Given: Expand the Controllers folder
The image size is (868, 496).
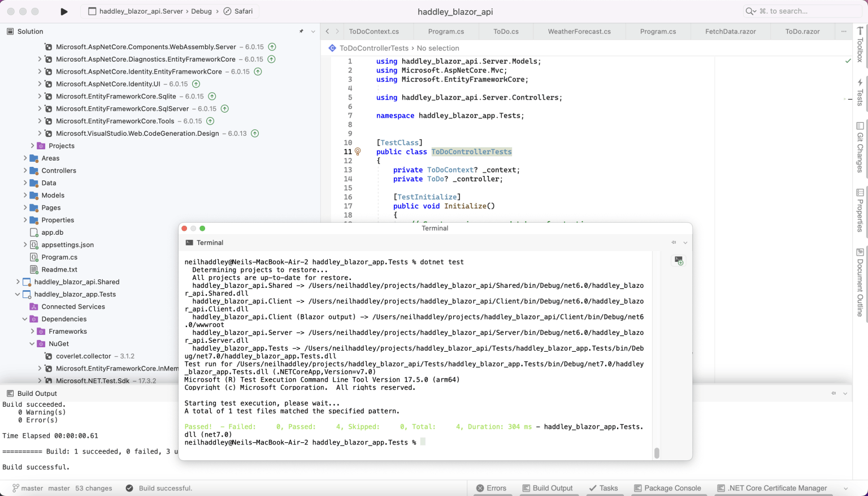Looking at the screenshot, I should point(25,171).
